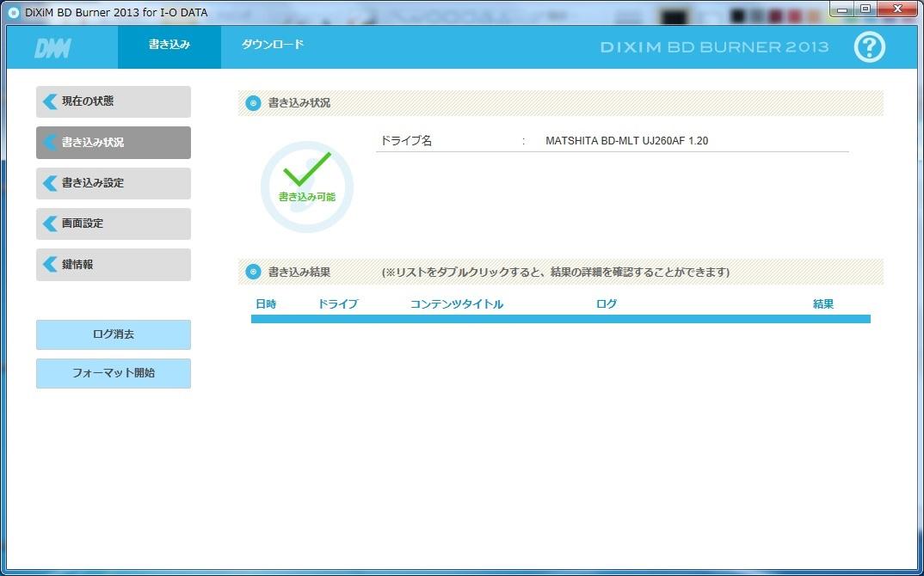This screenshot has height=576, width=924.
Task: Click the green write-ready checkmark status icon
Action: [x=307, y=186]
